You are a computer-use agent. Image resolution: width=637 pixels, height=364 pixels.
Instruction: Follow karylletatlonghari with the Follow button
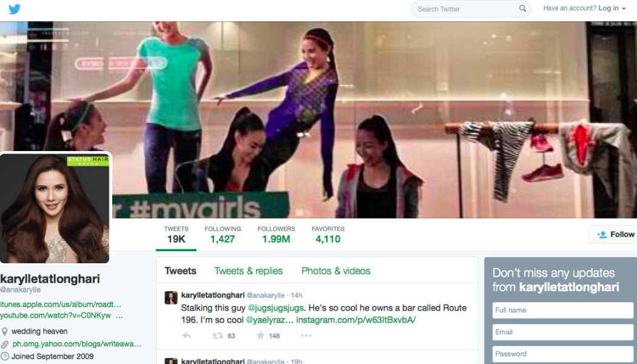tap(614, 234)
